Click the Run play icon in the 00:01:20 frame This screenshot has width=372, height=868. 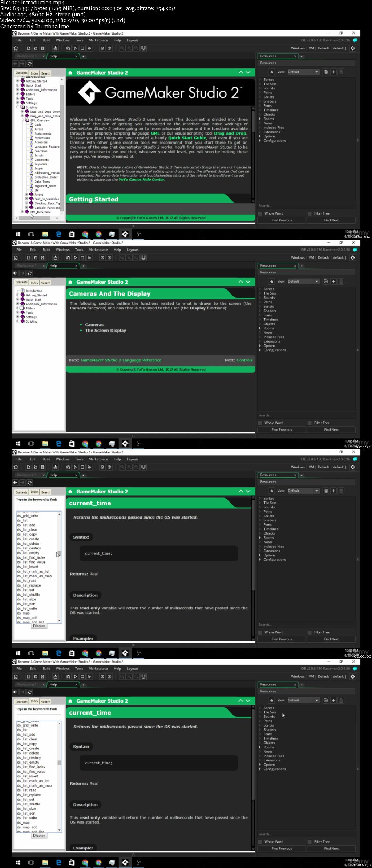[x=75, y=257]
